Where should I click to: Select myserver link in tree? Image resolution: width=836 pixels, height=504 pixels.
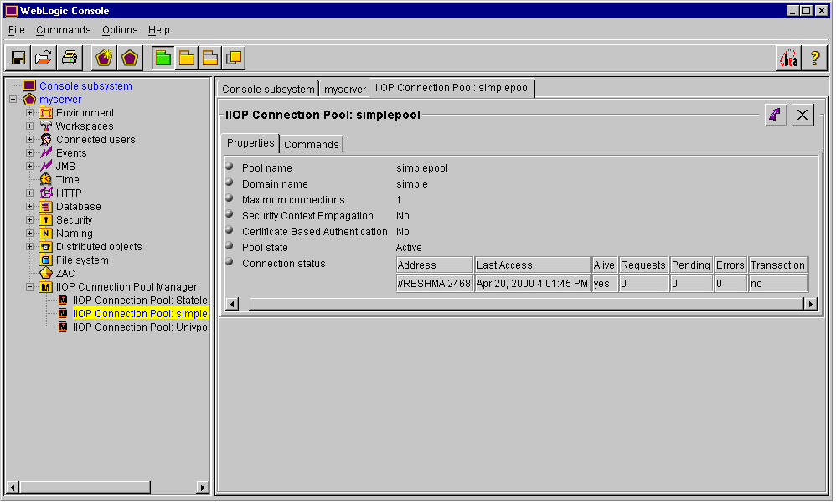click(x=60, y=100)
